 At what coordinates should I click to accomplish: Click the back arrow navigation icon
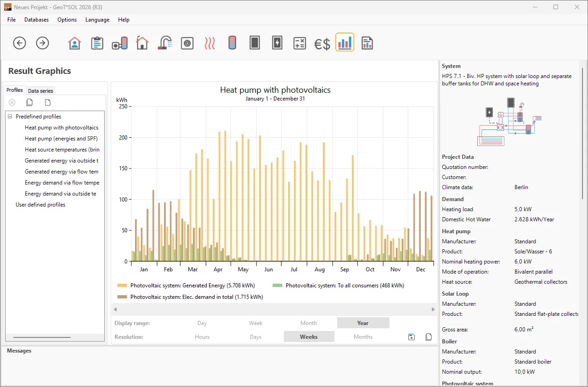point(19,43)
